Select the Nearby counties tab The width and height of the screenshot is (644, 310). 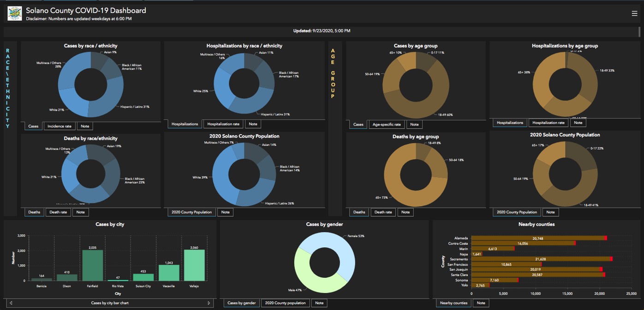(453, 303)
